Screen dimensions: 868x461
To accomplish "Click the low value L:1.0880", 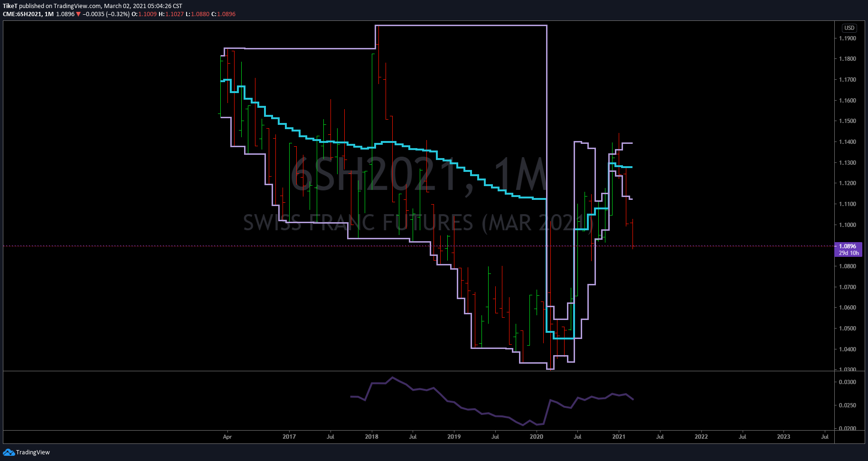I will 198,14.
